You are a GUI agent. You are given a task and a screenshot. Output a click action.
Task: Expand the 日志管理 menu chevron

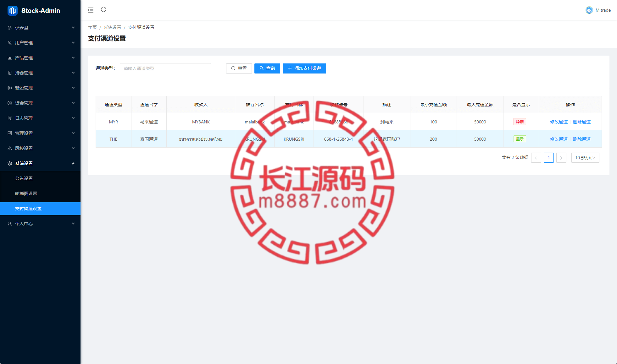73,118
